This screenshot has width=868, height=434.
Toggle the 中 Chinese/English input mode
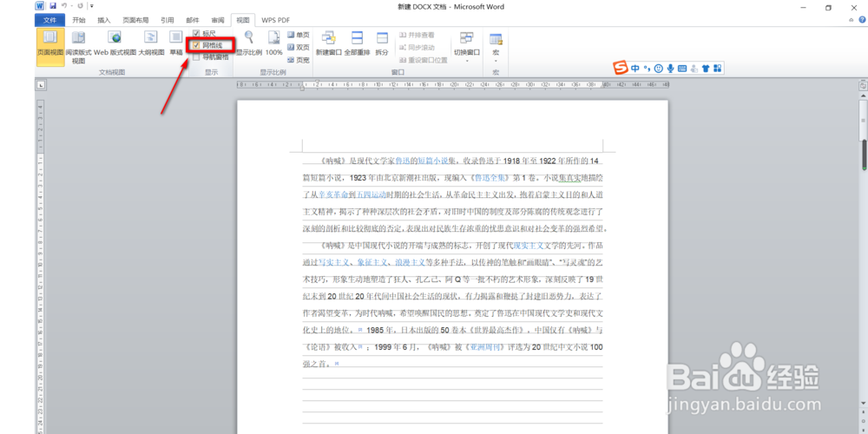click(x=635, y=68)
